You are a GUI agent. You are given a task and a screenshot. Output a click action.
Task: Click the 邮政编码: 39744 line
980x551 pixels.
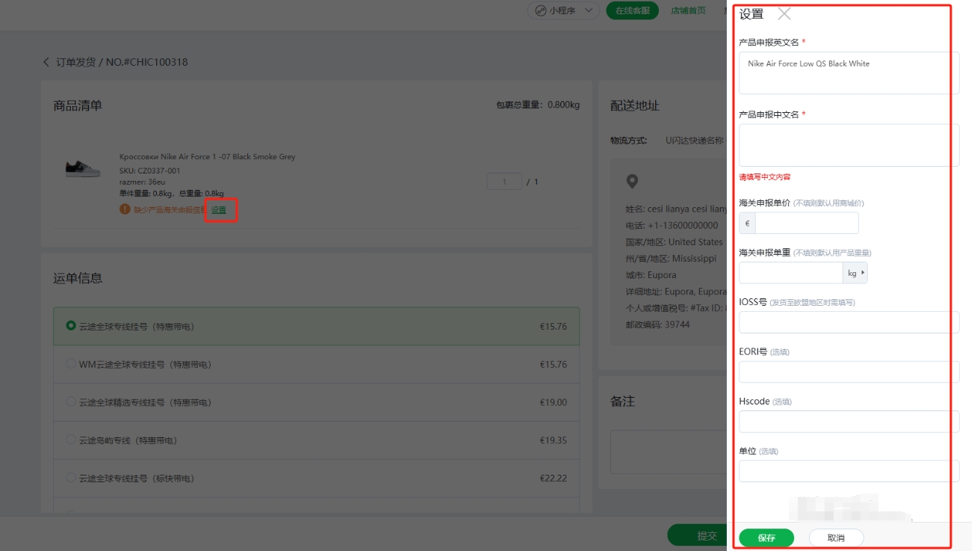click(657, 324)
